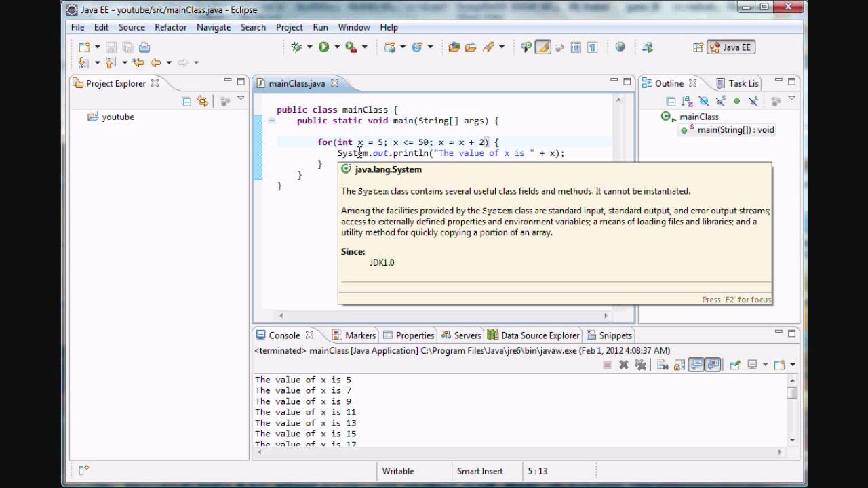Switch to Servers tab
Screen dimensions: 868x488
click(x=461, y=335)
